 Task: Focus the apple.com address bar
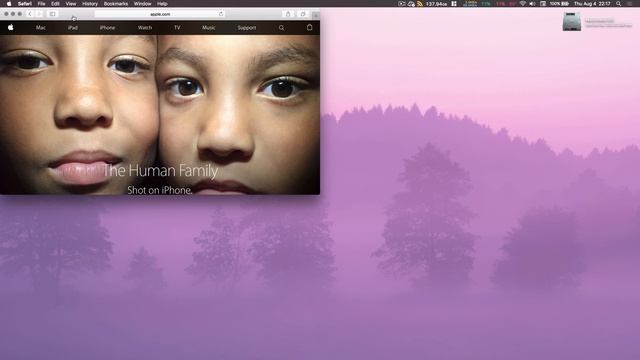(x=160, y=14)
